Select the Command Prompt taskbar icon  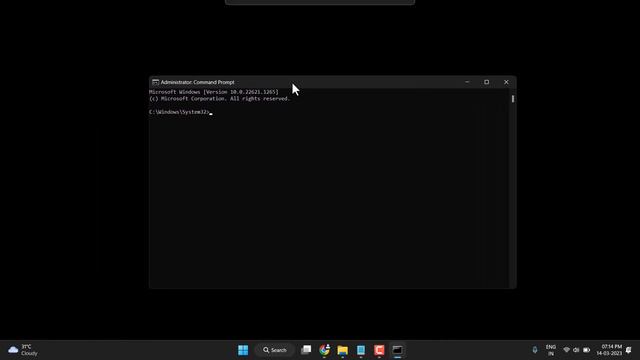pyautogui.click(x=398, y=350)
